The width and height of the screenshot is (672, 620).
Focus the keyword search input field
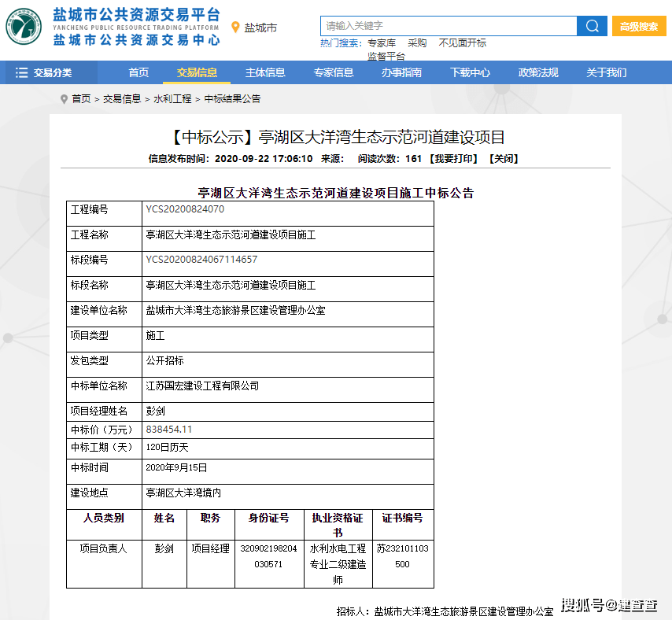pos(449,26)
